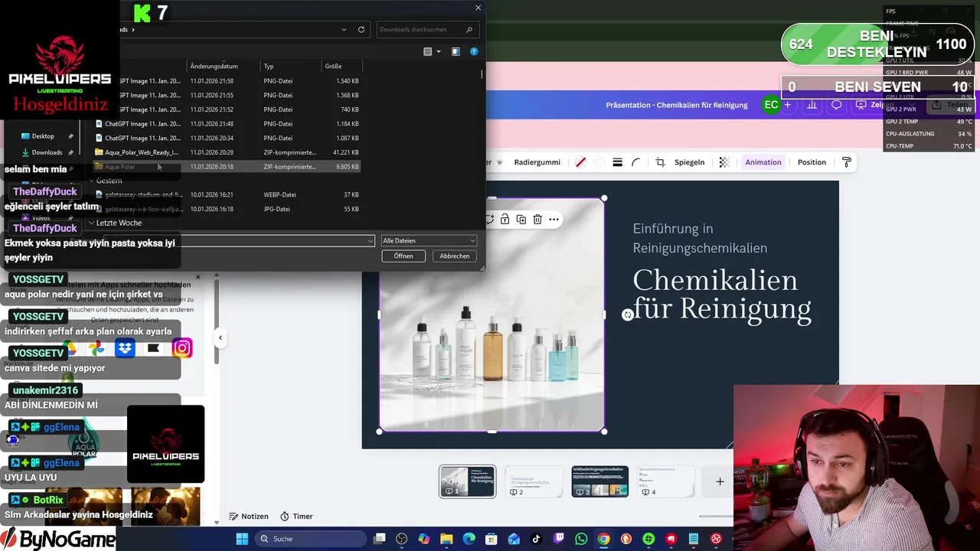The height and width of the screenshot is (551, 980).
Task: Select ChatGPT Image from 21:48
Action: 227,124
